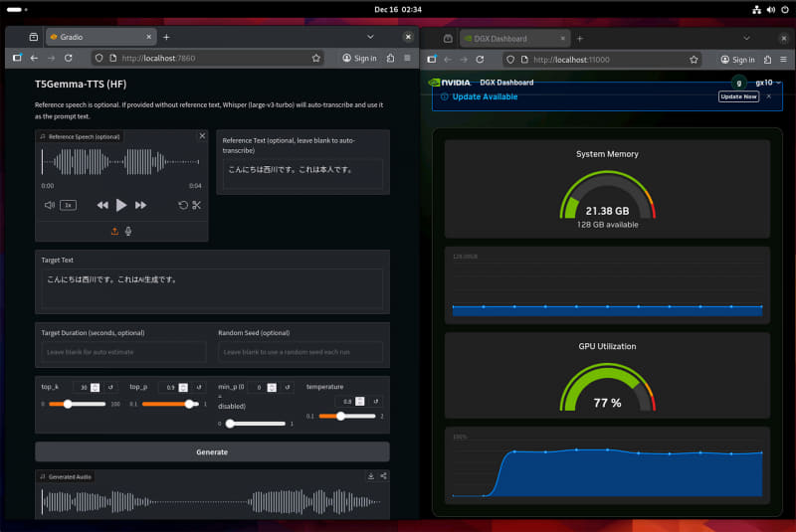
Task: Open the trim scissors tool
Action: point(196,205)
